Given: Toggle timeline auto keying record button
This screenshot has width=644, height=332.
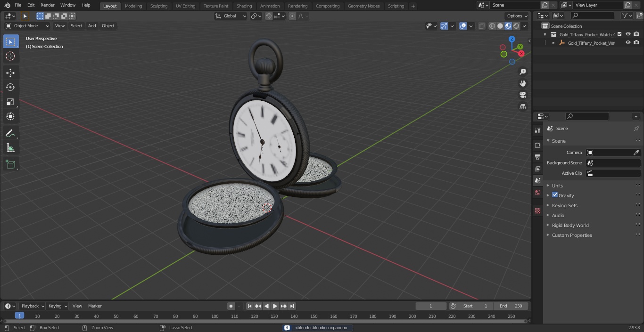Looking at the screenshot, I should [x=231, y=306].
